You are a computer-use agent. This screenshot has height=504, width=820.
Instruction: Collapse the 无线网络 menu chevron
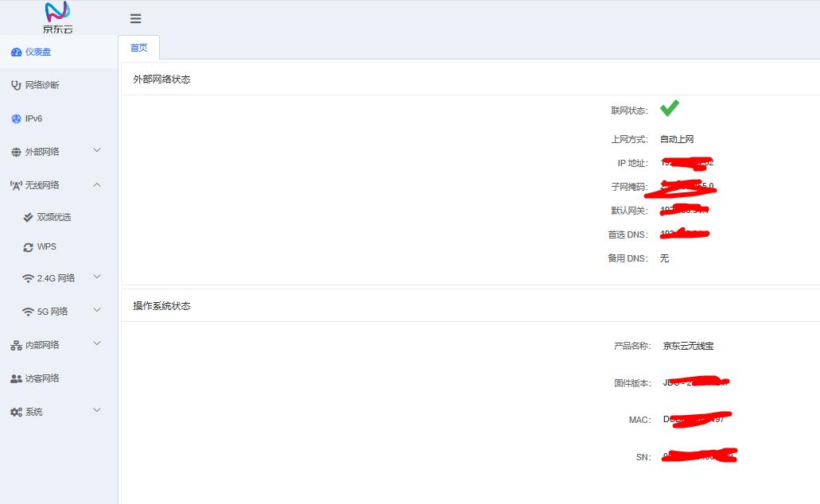[97, 184]
